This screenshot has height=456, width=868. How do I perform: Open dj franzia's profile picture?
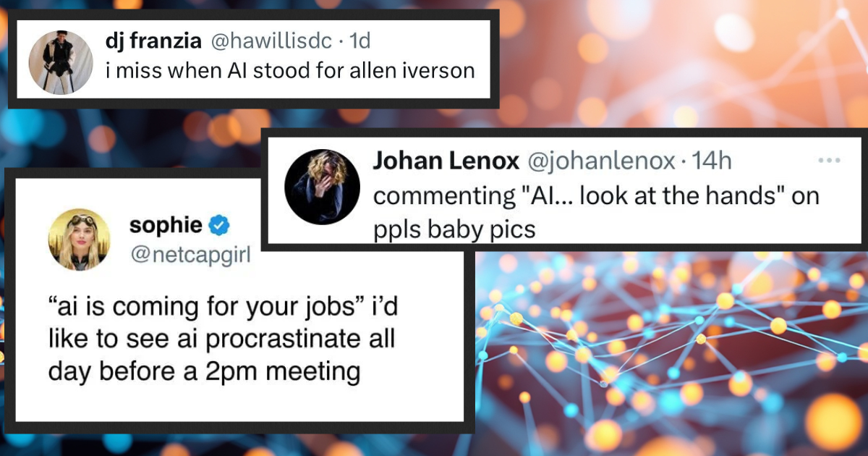point(61,63)
